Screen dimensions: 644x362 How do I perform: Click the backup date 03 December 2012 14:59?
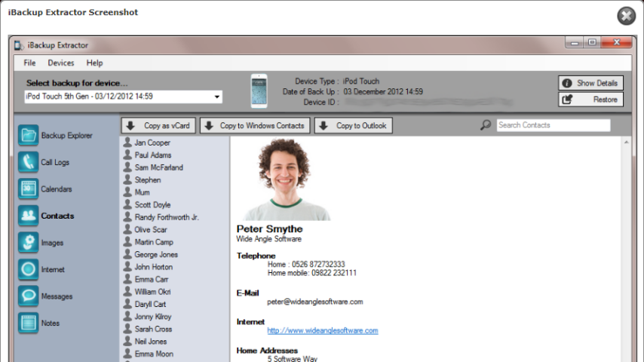coord(383,91)
